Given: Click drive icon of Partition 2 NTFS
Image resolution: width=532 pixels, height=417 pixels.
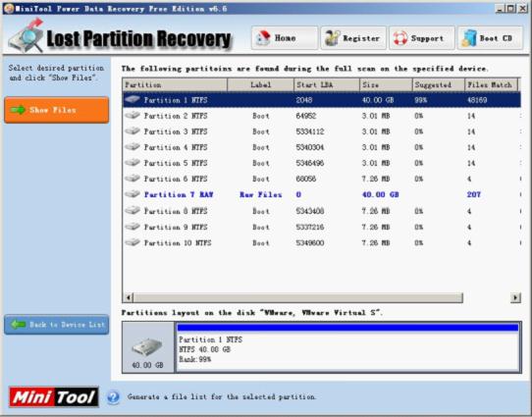Looking at the screenshot, I should click(133, 115).
